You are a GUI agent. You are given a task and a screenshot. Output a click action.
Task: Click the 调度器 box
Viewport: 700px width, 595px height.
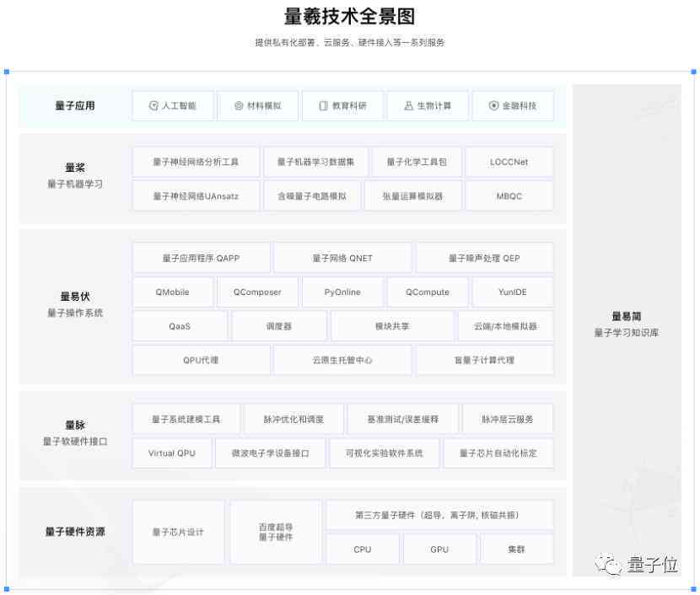(x=279, y=326)
